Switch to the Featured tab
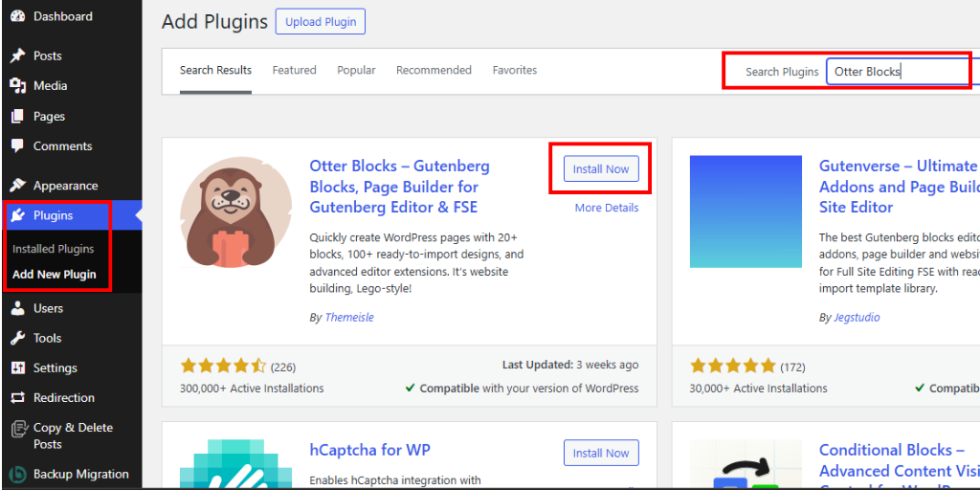The image size is (980, 490). pyautogui.click(x=295, y=71)
